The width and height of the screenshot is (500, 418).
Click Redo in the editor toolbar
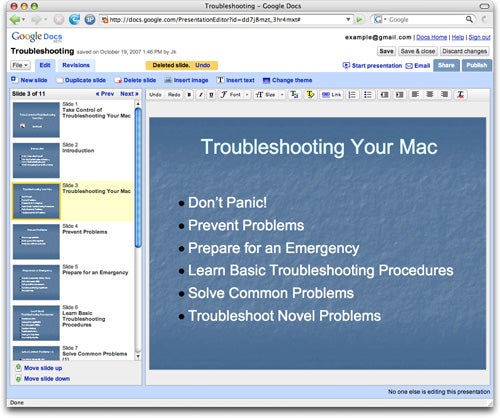pyautogui.click(x=174, y=95)
